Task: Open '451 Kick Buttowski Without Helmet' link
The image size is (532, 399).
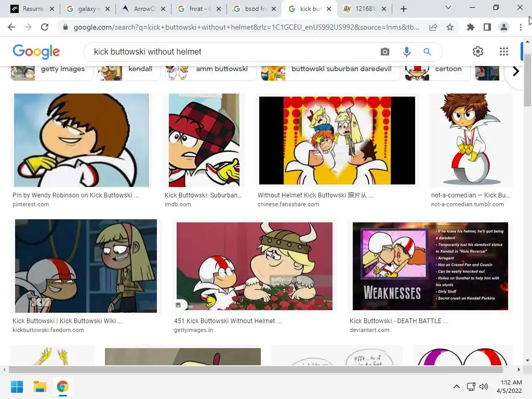Action: point(228,321)
